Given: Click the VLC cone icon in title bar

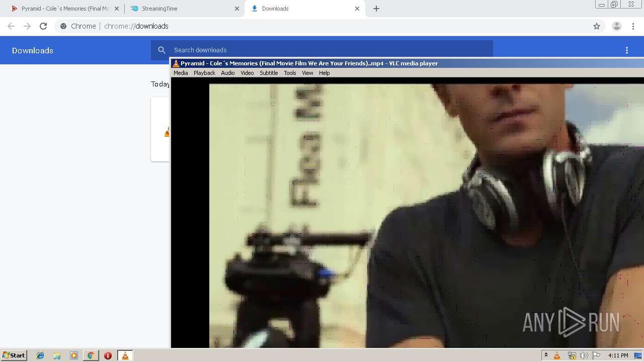Looking at the screenshot, I should [176, 63].
